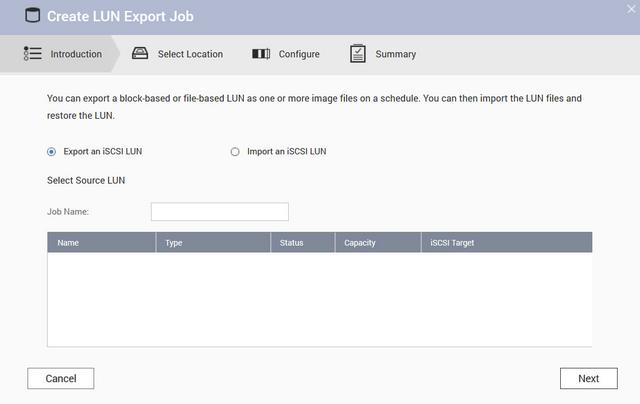The width and height of the screenshot is (640, 404).
Task: Click the Configure step icon
Action: coord(261,54)
